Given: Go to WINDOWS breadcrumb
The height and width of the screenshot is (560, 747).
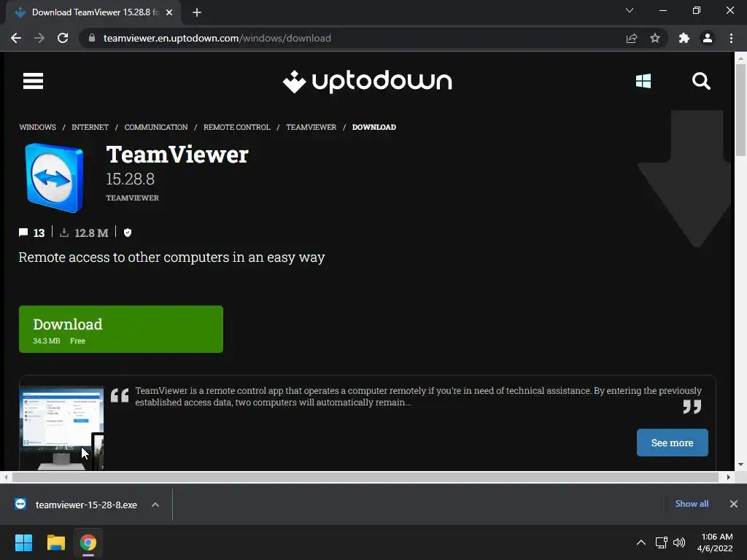Looking at the screenshot, I should tap(38, 127).
